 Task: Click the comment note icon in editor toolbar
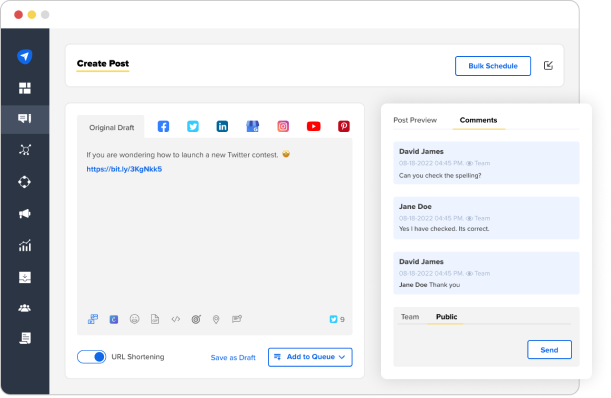[237, 319]
